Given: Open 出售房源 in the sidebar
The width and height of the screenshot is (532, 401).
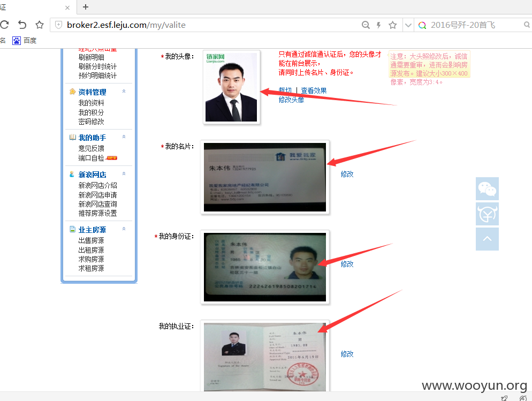Looking at the screenshot, I should pyautogui.click(x=92, y=240).
